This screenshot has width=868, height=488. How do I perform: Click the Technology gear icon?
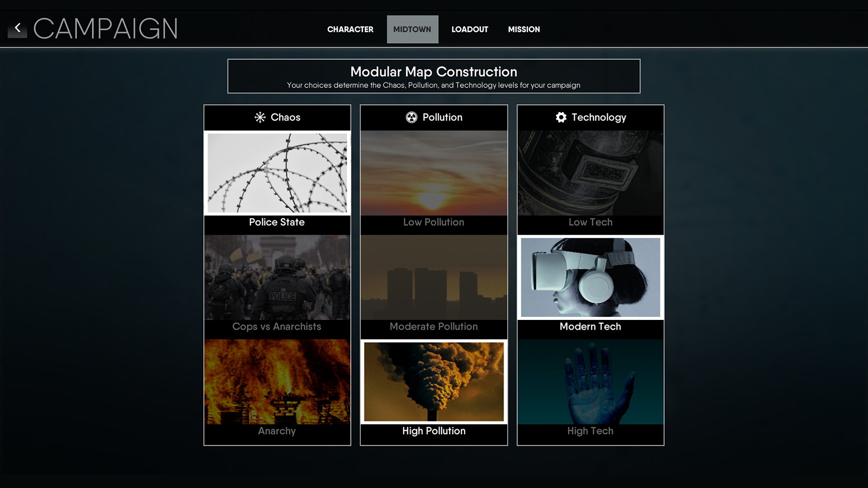click(561, 117)
